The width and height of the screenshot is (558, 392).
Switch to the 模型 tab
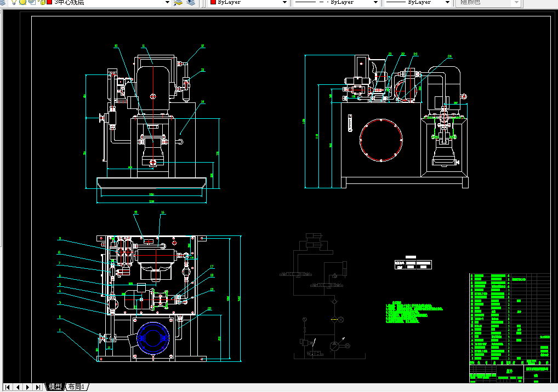coord(55,387)
